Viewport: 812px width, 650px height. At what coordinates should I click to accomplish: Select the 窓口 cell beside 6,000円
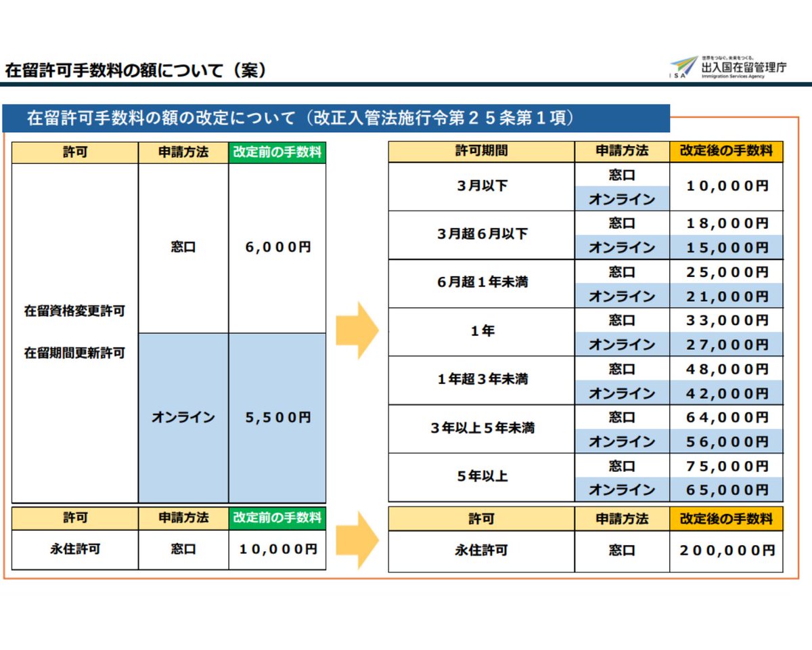[183, 248]
